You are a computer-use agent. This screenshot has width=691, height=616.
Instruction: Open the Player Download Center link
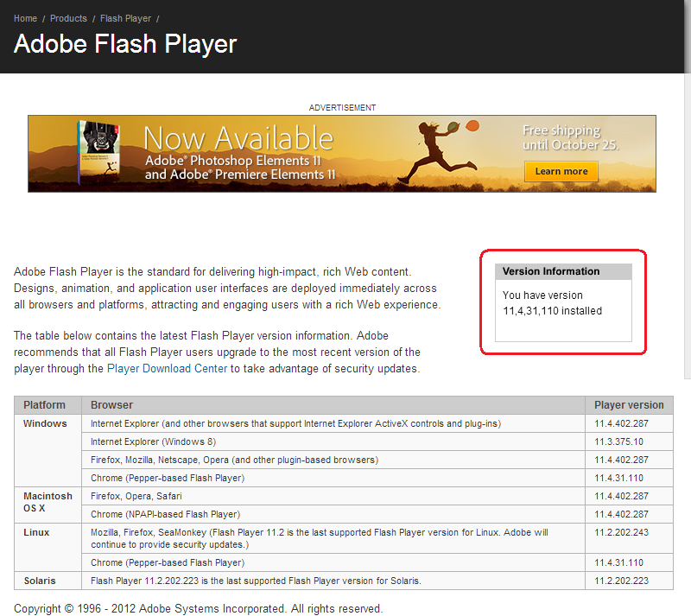click(167, 369)
